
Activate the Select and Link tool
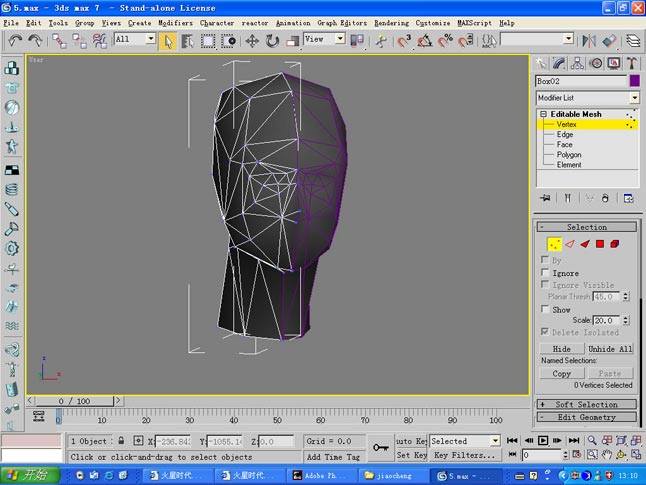point(59,41)
